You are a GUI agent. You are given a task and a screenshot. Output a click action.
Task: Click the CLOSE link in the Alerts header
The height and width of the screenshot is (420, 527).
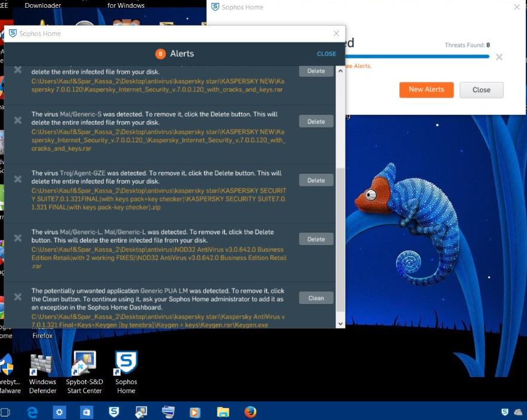tap(326, 54)
